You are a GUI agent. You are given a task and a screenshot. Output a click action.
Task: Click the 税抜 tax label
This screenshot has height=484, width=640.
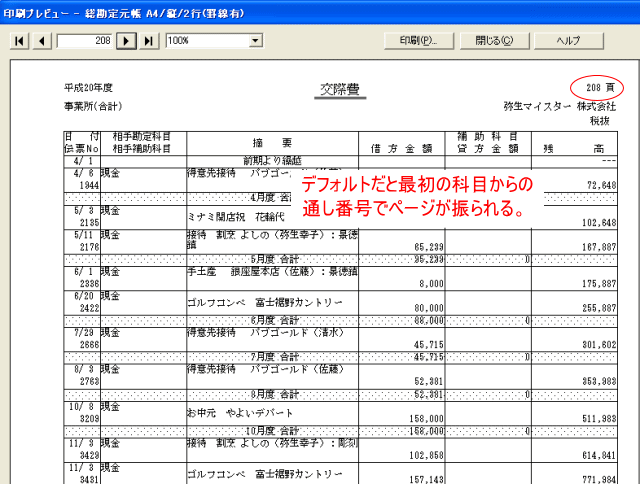click(x=600, y=121)
